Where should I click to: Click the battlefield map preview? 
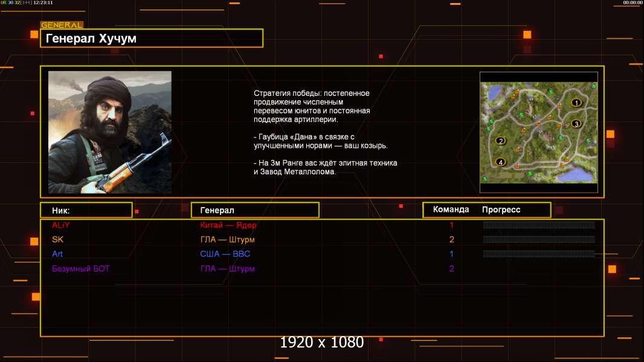coord(538,132)
